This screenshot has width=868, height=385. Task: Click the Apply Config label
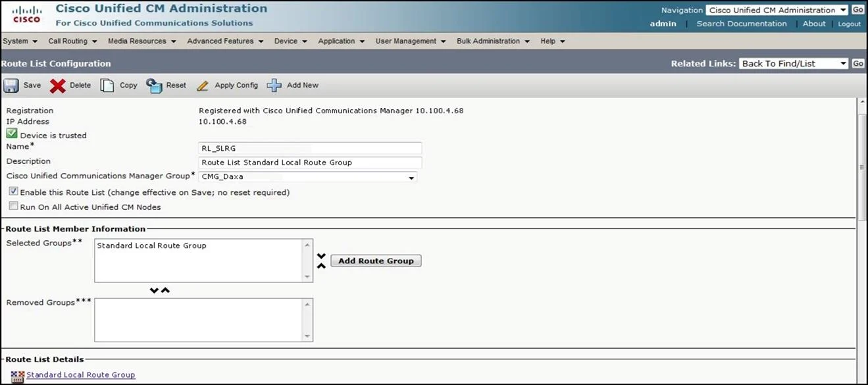pyautogui.click(x=236, y=86)
